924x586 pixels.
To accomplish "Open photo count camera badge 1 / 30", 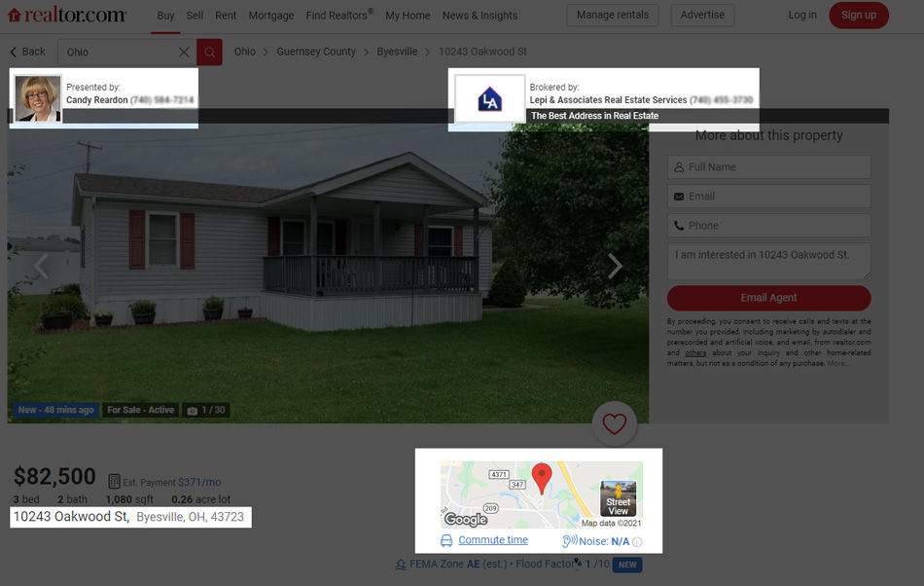I will click(x=205, y=411).
